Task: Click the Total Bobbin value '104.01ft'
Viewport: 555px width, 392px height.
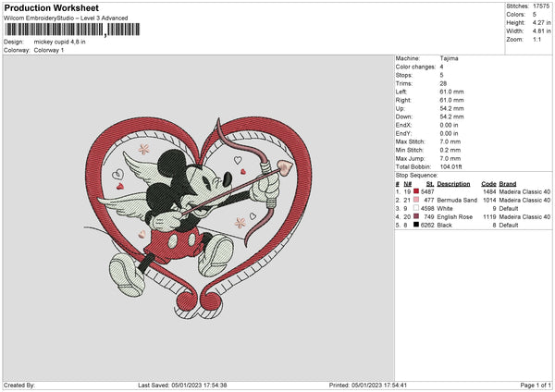Action: point(451,166)
